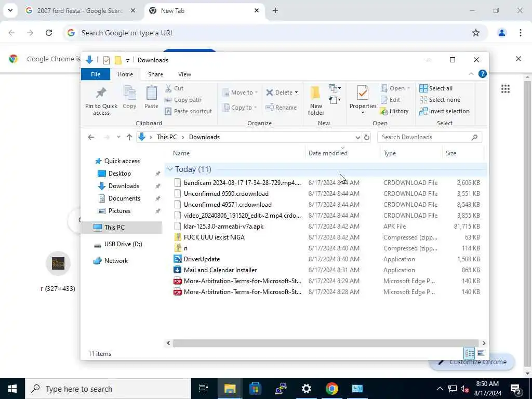
Task: Switch to large icons view
Action: (x=481, y=353)
